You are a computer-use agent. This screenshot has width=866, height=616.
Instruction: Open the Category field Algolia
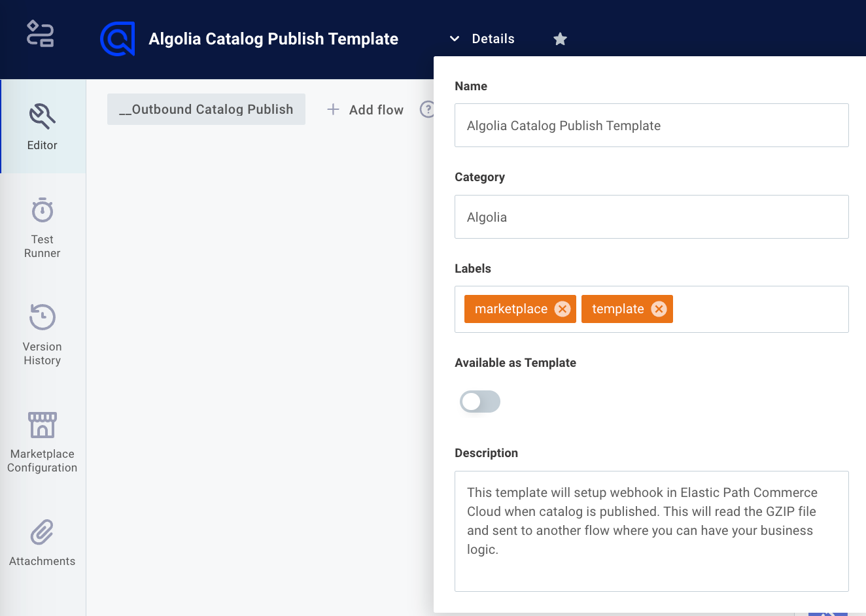[x=651, y=217]
